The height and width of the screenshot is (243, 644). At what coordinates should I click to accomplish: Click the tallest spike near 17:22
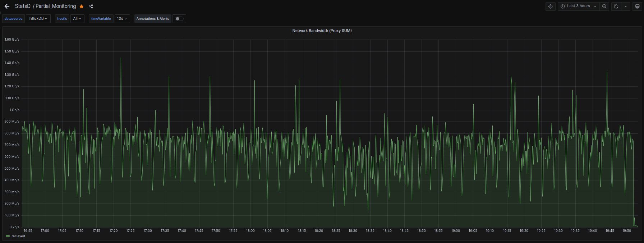click(121, 59)
